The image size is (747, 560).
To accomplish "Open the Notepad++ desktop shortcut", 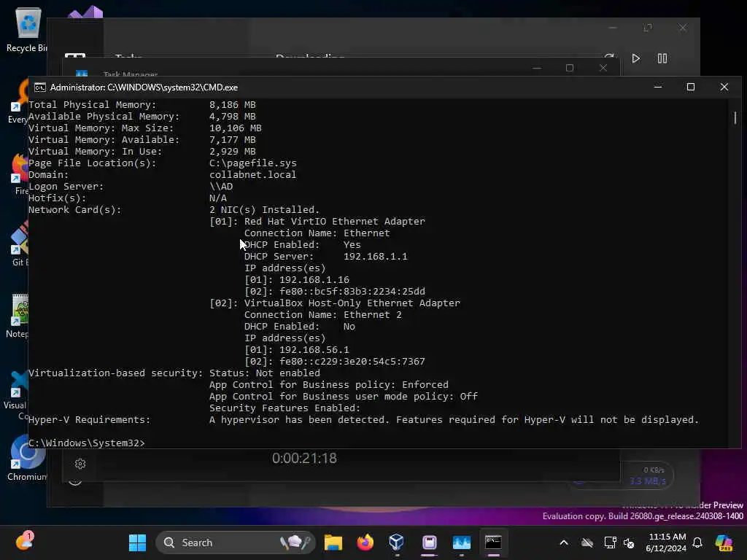I will click(18, 316).
